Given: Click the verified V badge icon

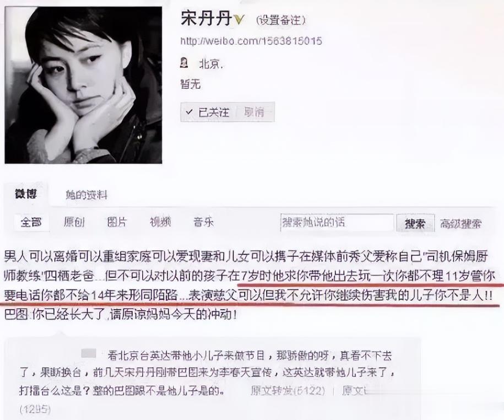Looking at the screenshot, I should (x=238, y=20).
